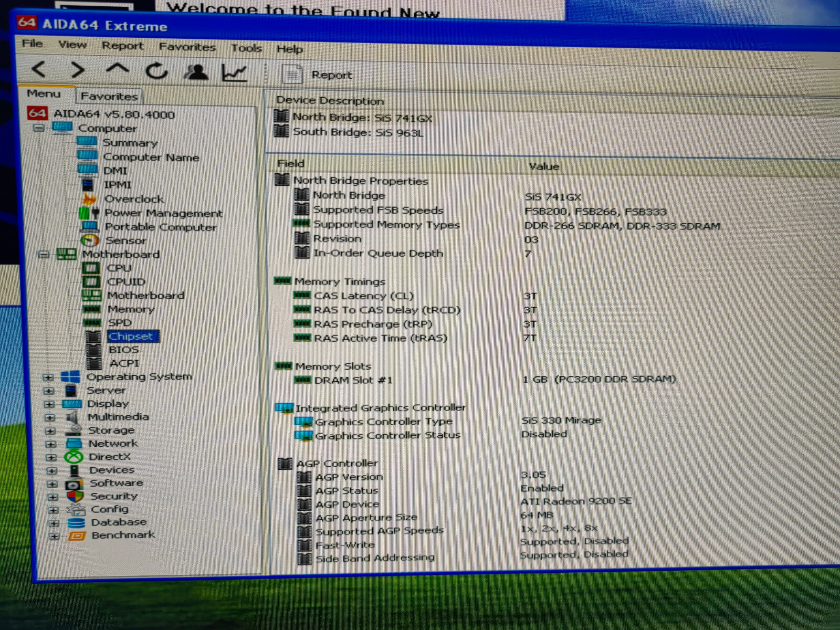Click the Database cylinder icon
Image resolution: width=840 pixels, height=630 pixels.
pyautogui.click(x=76, y=523)
